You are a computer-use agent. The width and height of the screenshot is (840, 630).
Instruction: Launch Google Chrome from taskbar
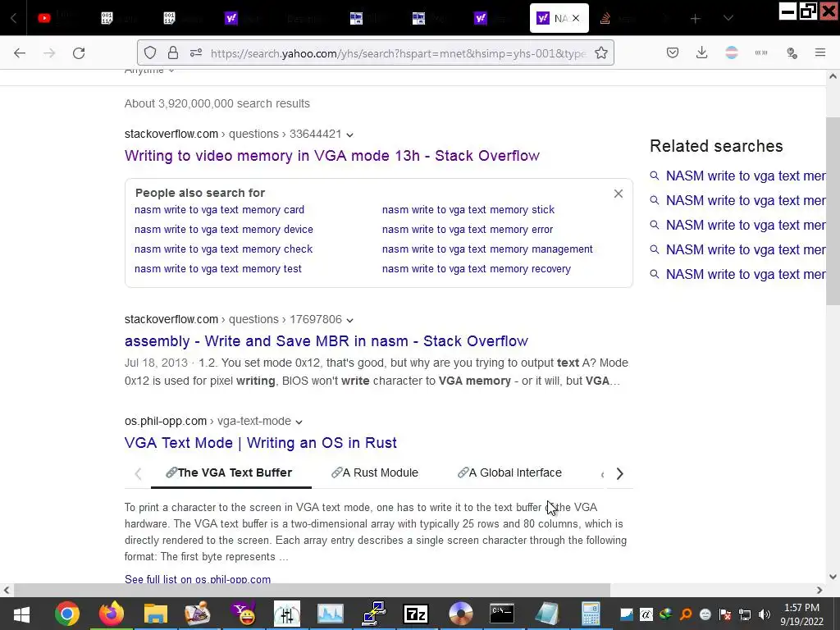click(67, 614)
